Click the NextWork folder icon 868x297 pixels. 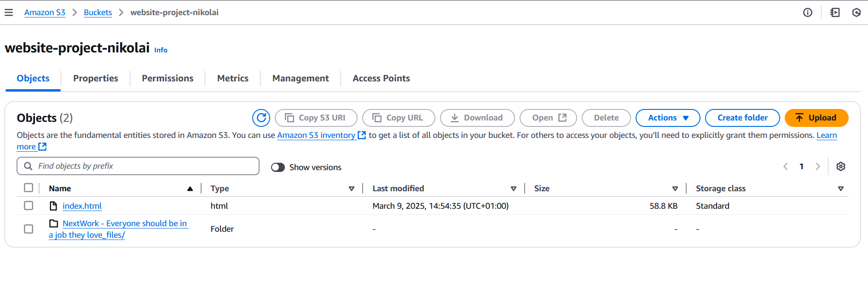click(54, 223)
